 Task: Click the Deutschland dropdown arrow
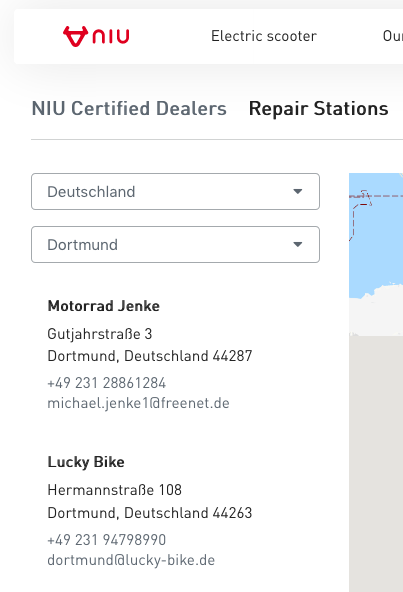(x=298, y=191)
